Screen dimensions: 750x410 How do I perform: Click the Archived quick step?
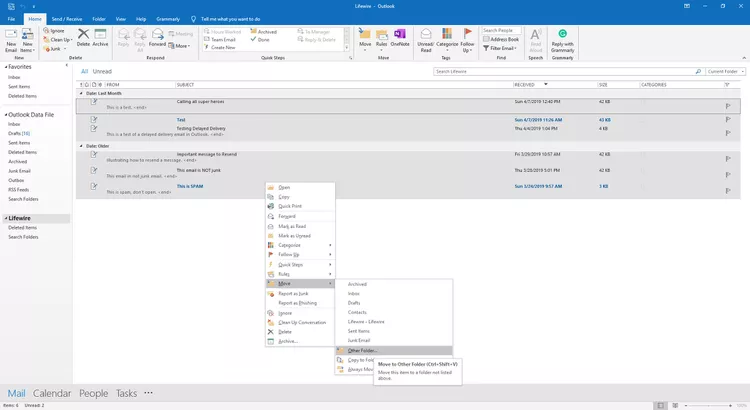point(264,32)
